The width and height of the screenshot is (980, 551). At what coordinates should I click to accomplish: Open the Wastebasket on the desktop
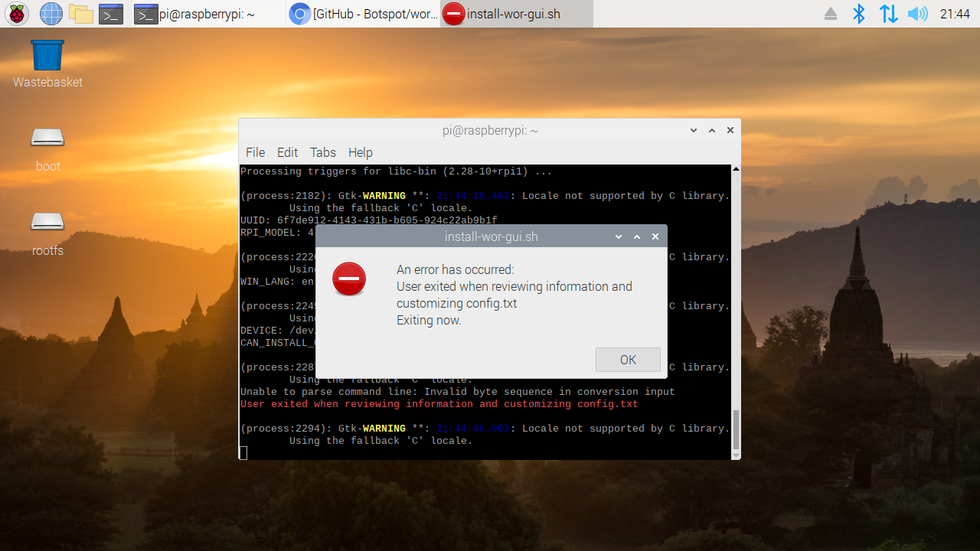[x=47, y=54]
